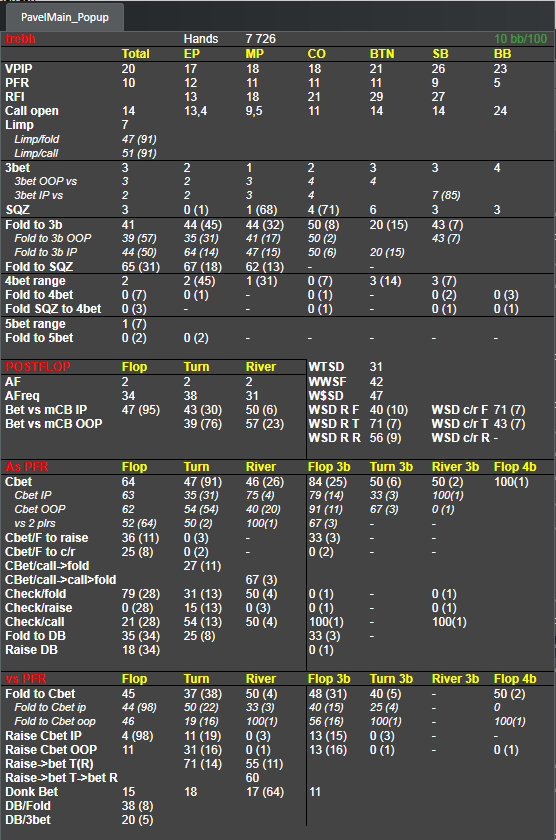Click the Total column header
Image resolution: width=556 pixels, height=840 pixels.
(x=136, y=54)
